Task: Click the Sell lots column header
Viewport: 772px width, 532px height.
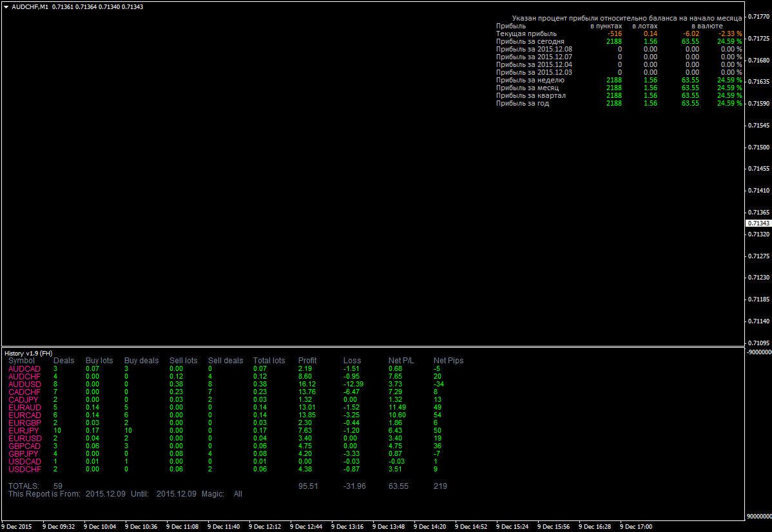Action: tap(184, 361)
